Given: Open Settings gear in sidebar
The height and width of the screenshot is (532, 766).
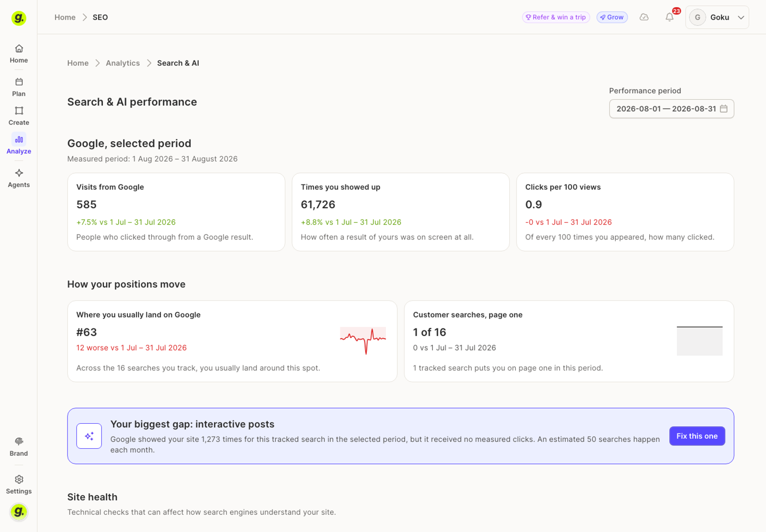Looking at the screenshot, I should [19, 485].
